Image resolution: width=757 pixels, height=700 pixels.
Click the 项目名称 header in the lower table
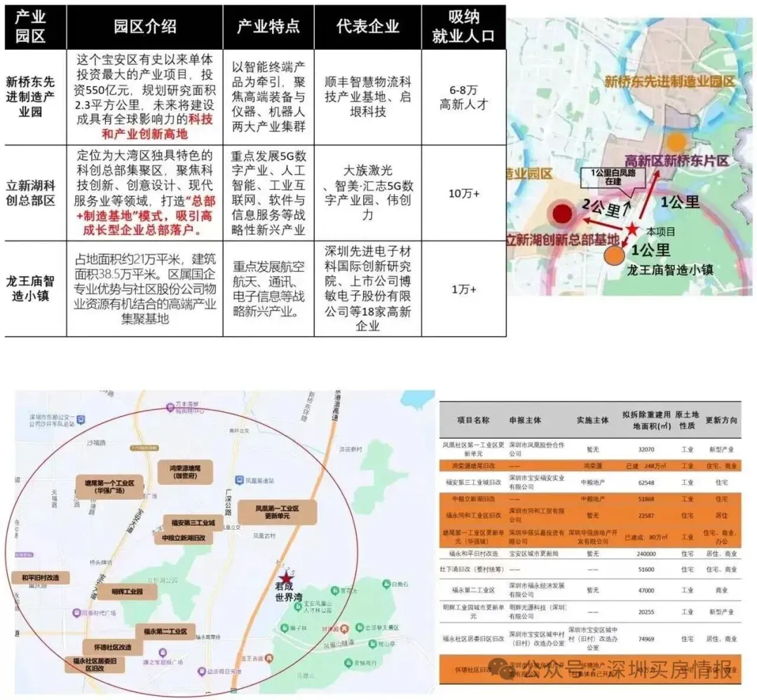[x=473, y=420]
